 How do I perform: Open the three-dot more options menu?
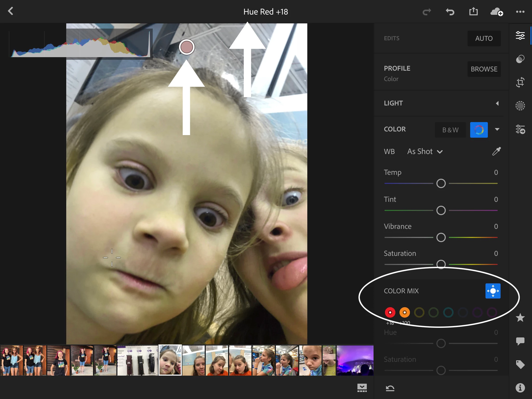[x=520, y=12]
